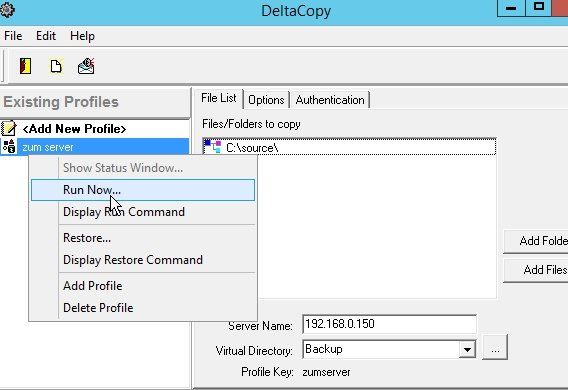Click the Virtual Directory Backup combo box
Viewport: 568px width, 390px height.
point(389,349)
